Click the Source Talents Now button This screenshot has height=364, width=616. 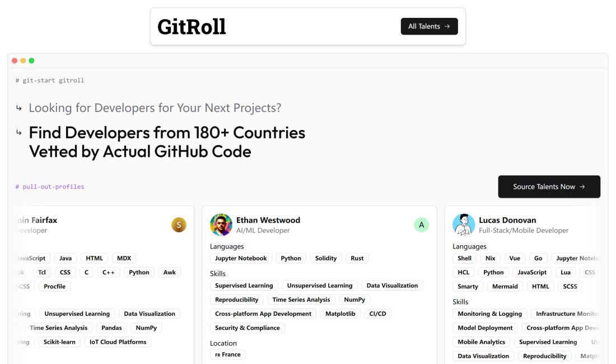click(549, 186)
